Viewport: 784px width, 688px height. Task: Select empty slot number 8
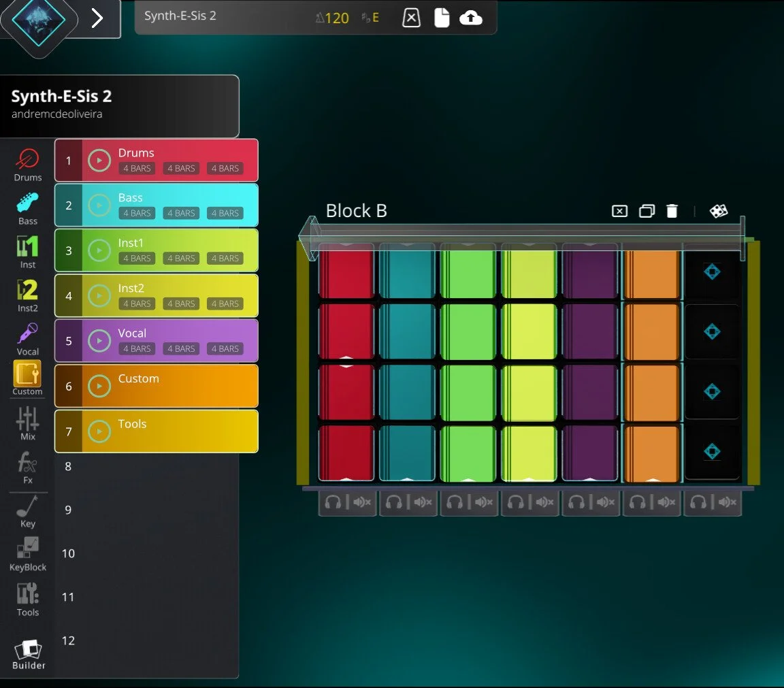pos(68,467)
